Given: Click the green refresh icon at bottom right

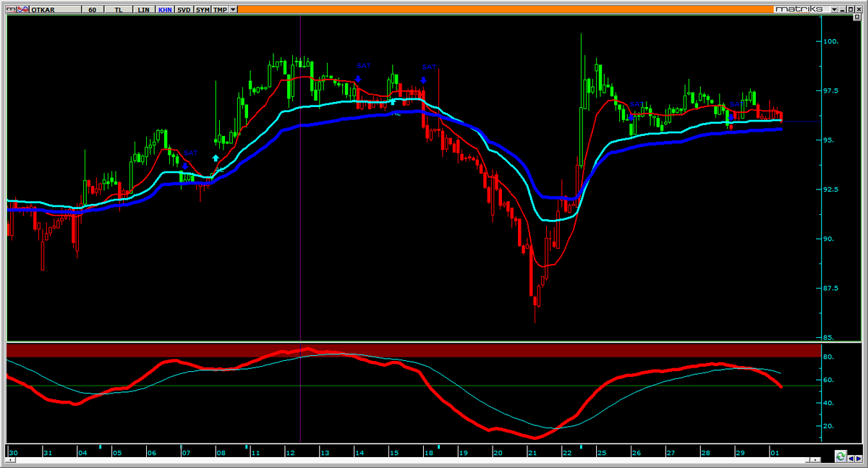Looking at the screenshot, I should tap(841, 456).
